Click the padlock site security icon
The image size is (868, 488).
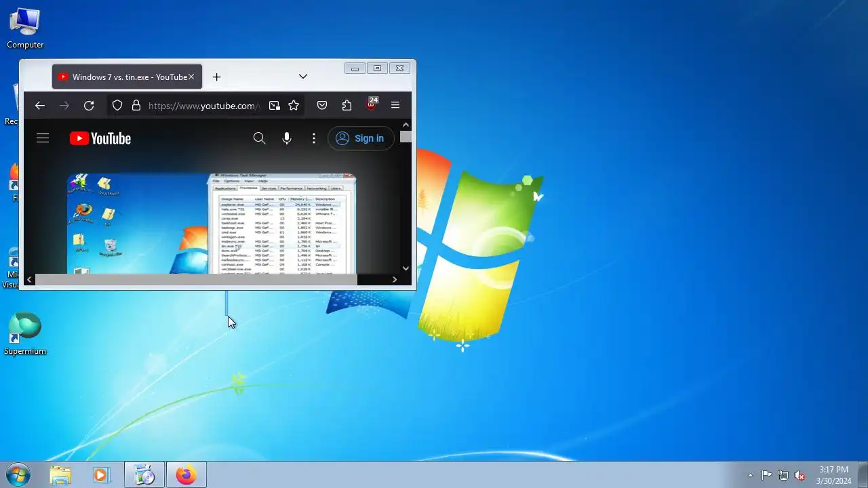(x=136, y=105)
